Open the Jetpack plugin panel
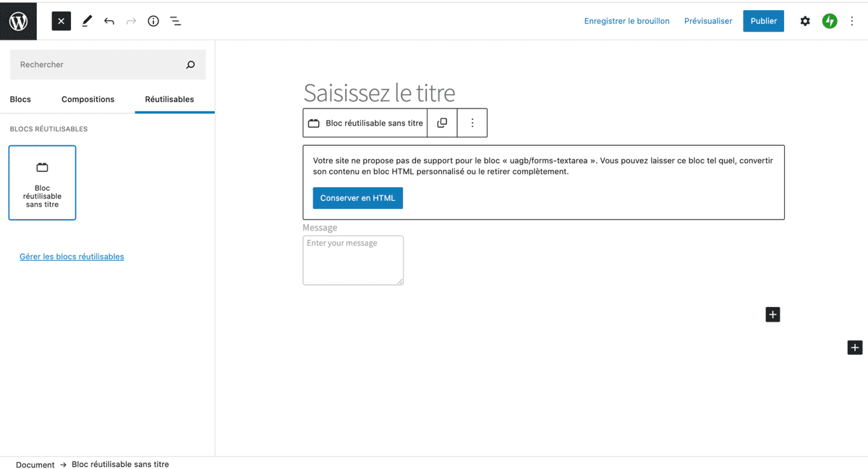Screen dimensions: 868x469 830,21
